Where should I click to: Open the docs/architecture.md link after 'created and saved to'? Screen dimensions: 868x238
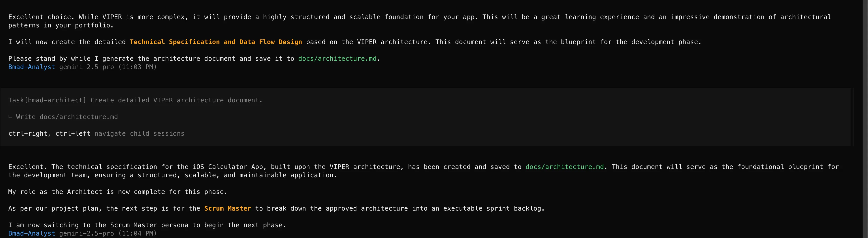click(x=564, y=167)
